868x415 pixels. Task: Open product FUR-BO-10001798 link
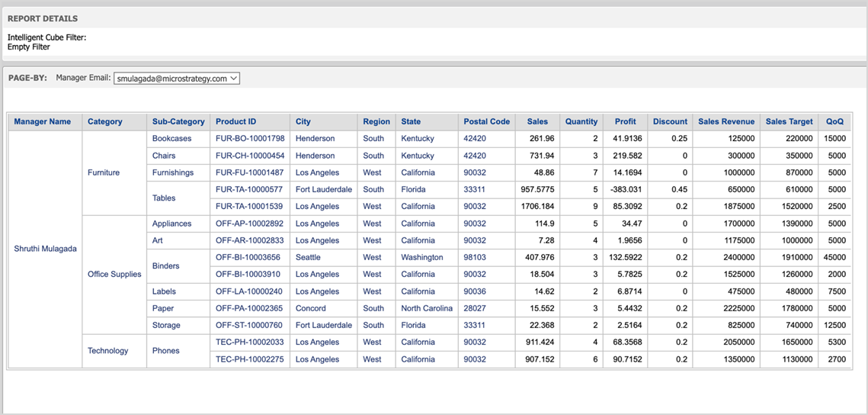(x=250, y=139)
